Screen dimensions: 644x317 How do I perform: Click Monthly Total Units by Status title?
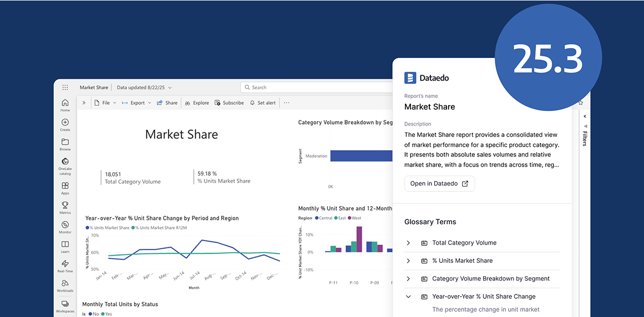pyautogui.click(x=120, y=304)
